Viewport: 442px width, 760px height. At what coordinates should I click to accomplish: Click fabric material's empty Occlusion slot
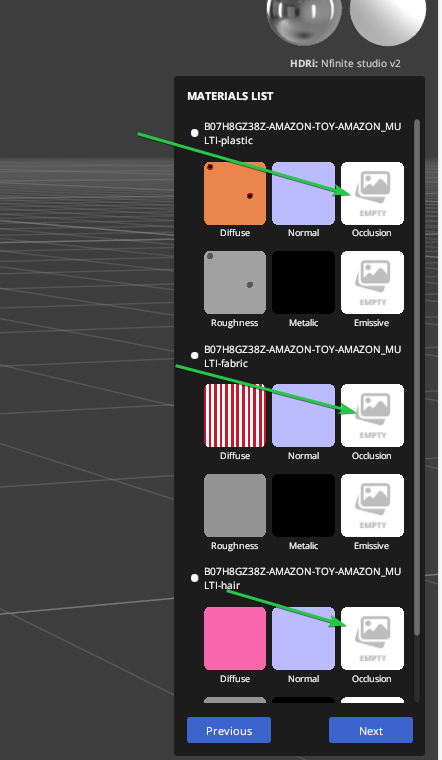[x=372, y=415]
